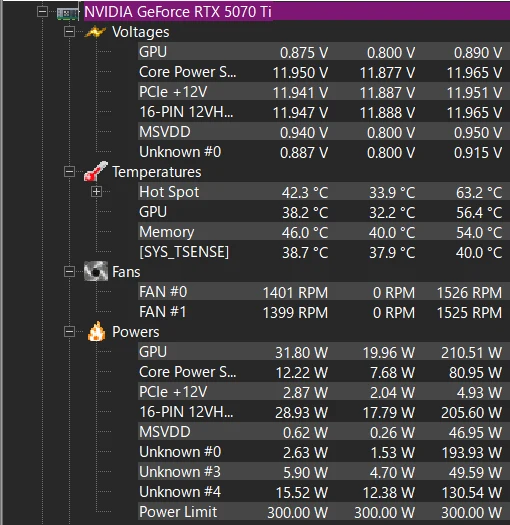Click the 80.95 W Core Power maximum
The image size is (510, 525).
point(476,373)
